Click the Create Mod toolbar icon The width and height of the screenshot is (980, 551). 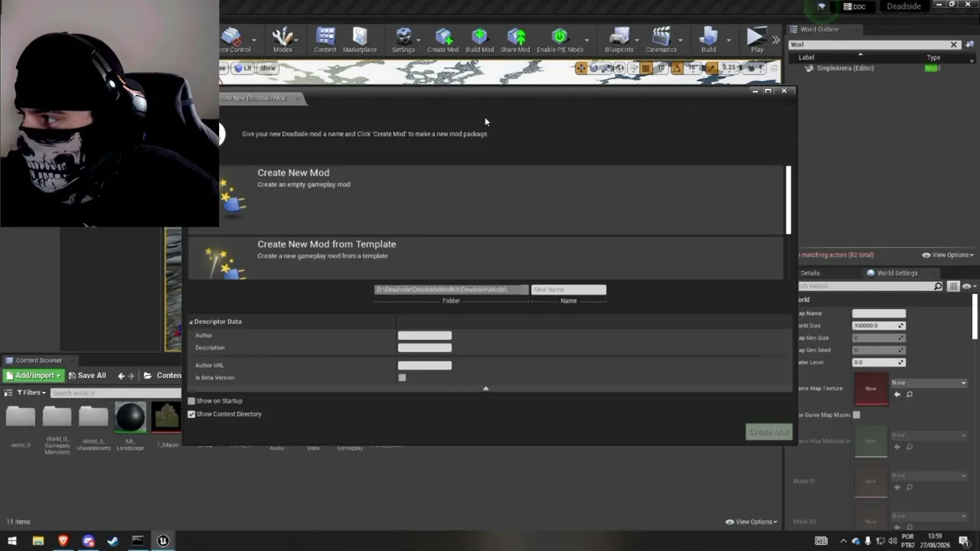[x=443, y=40]
